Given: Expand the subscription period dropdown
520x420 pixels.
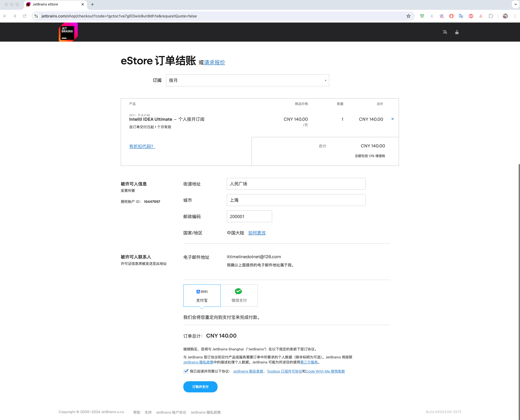Looking at the screenshot, I should 247,80.
